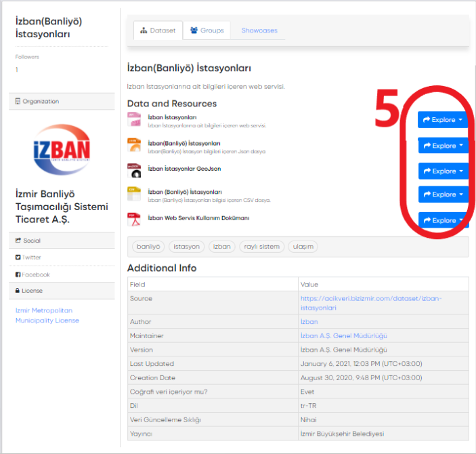476x454 pixels.
Task: Click the PDF document icon
Action: [x=134, y=220]
